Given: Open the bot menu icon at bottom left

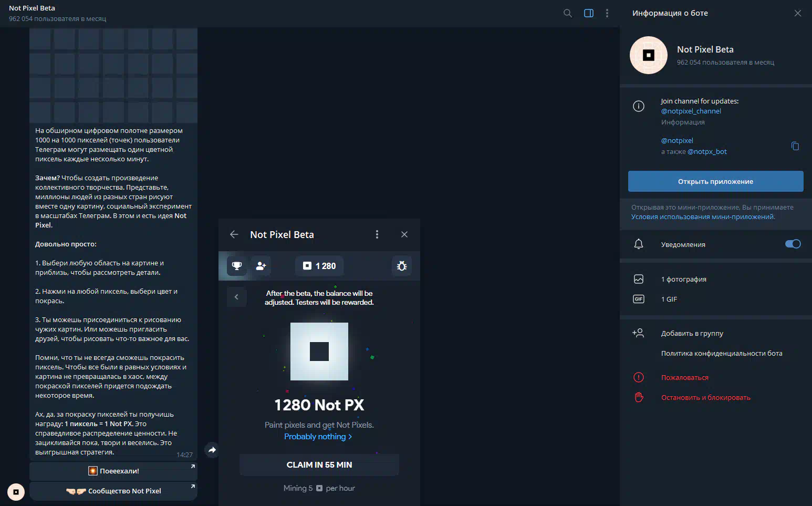Looking at the screenshot, I should pos(16,492).
